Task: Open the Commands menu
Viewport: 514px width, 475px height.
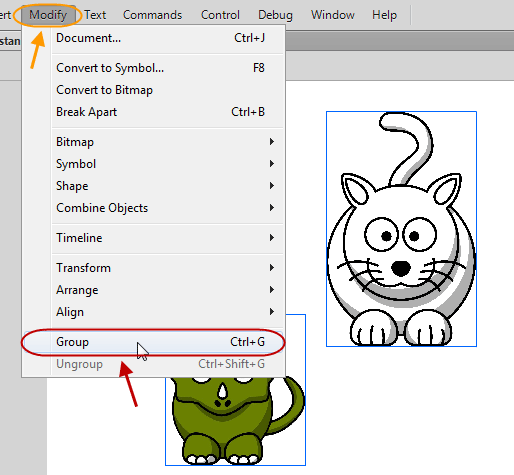Action: (x=152, y=15)
